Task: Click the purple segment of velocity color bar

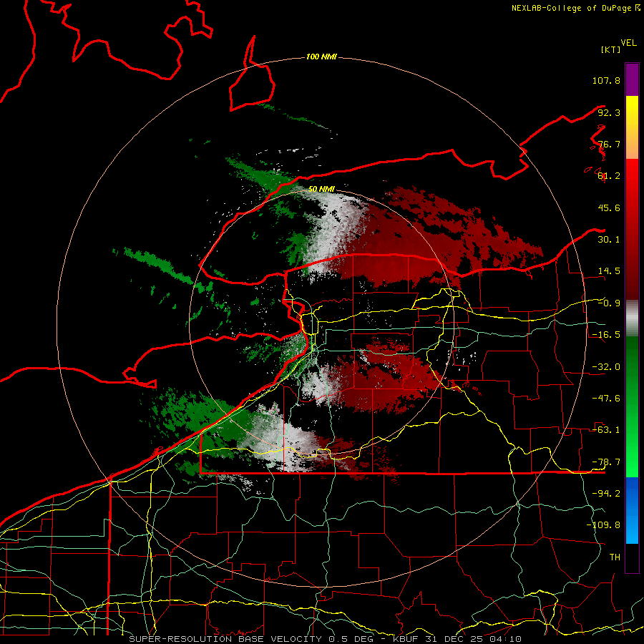Action: 632,79
